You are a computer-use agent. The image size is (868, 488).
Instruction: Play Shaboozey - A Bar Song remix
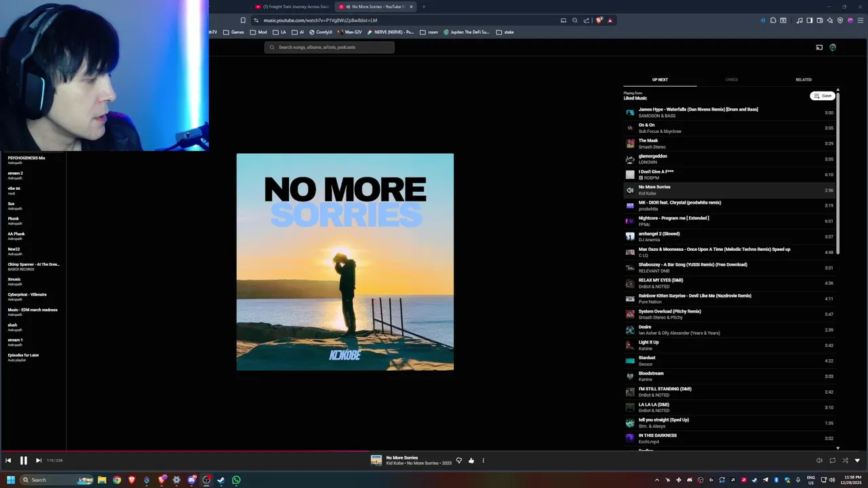(x=729, y=267)
